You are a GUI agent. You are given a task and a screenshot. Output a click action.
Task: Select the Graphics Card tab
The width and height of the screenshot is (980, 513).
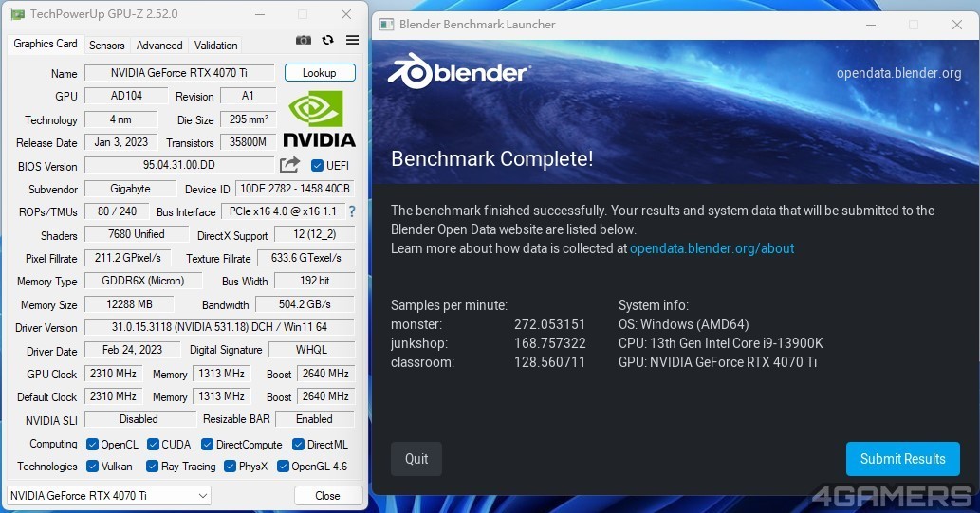pyautogui.click(x=45, y=44)
